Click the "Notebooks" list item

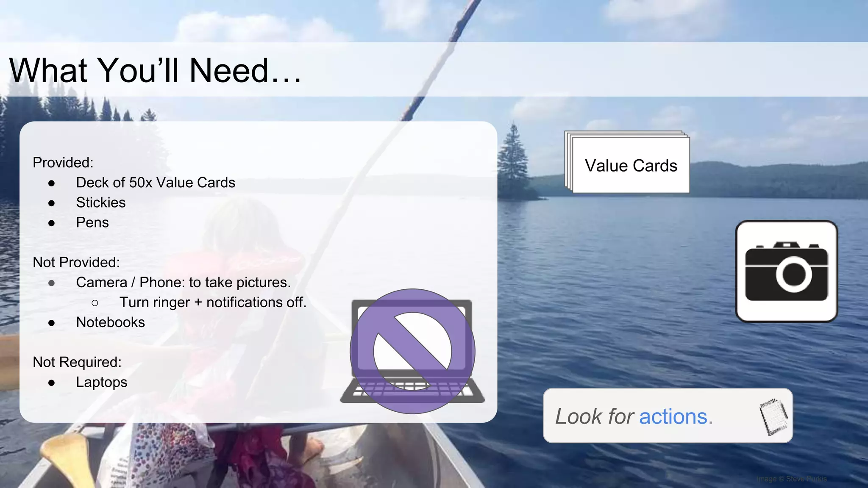tap(110, 322)
